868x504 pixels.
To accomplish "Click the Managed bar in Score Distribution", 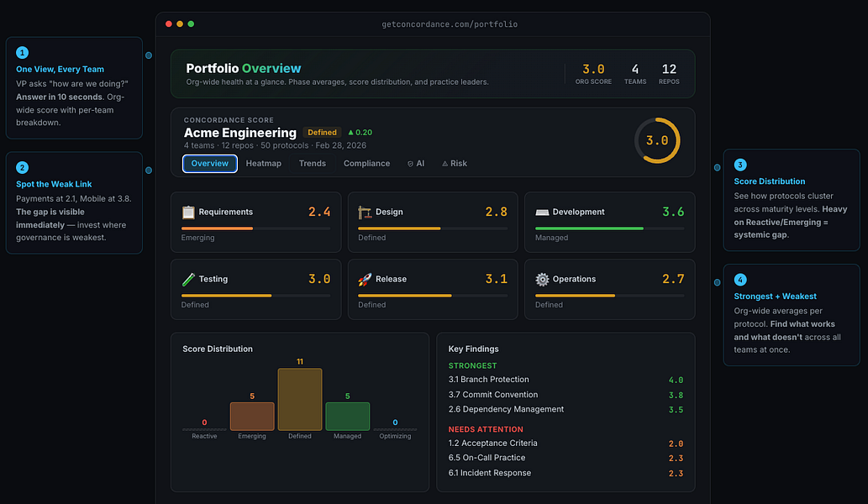I will coord(347,416).
